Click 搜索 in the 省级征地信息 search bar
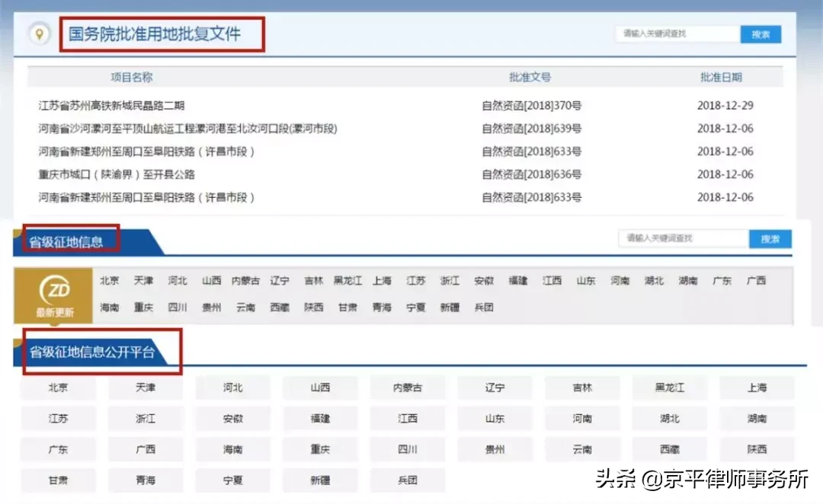 tap(770, 238)
